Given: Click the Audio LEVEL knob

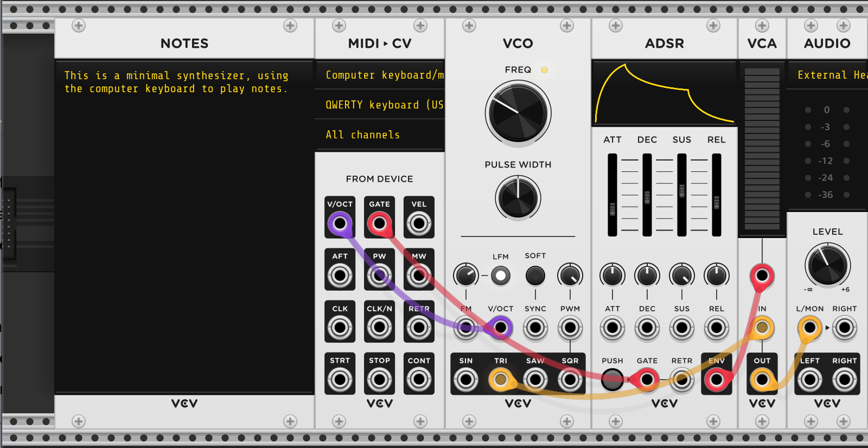Looking at the screenshot, I should tap(827, 265).
